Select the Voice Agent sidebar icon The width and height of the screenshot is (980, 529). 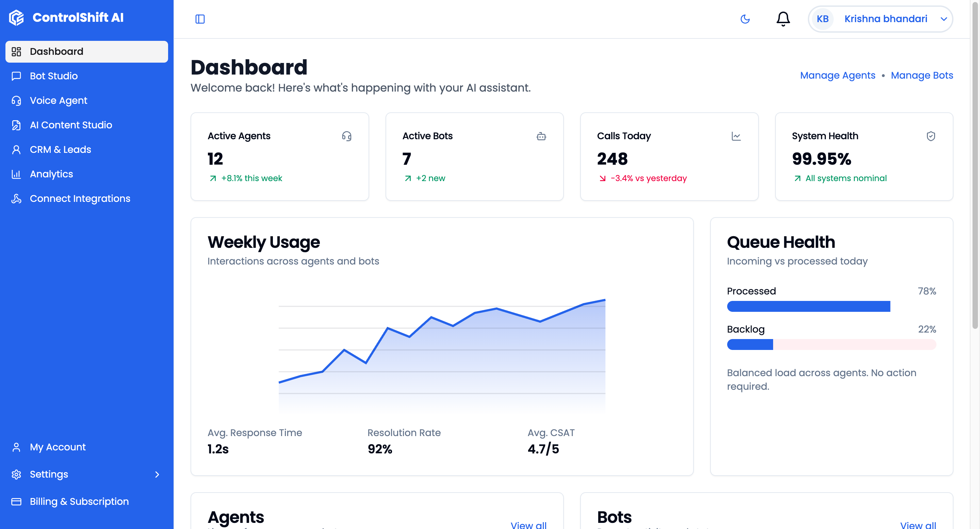pyautogui.click(x=16, y=100)
